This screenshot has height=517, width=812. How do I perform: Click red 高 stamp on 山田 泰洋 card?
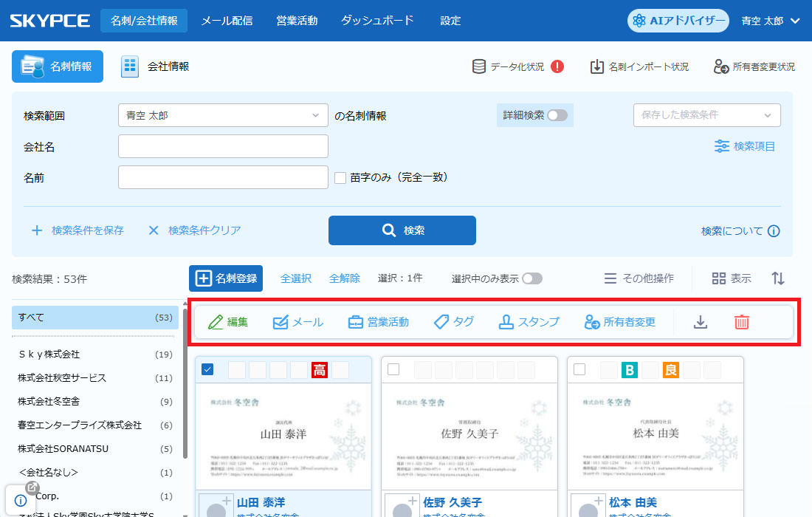320,370
